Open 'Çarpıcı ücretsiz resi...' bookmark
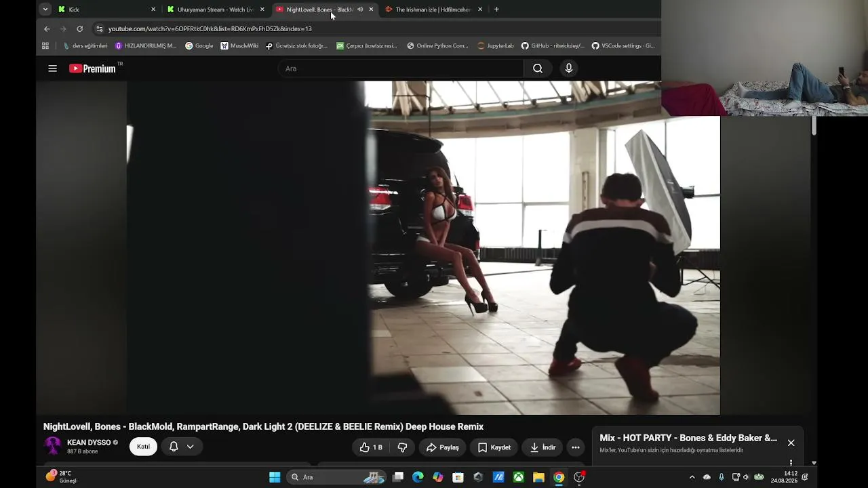Screen dimensions: 868x488 tap(367, 46)
